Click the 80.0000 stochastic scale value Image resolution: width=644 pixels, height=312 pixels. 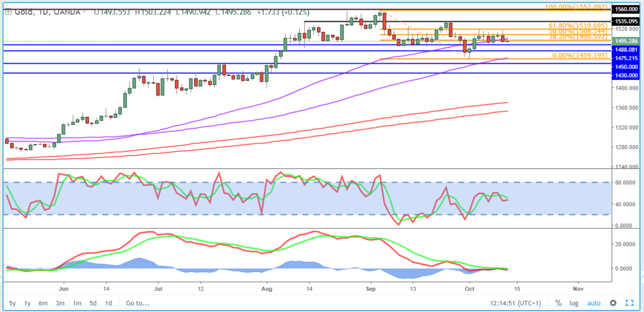pos(625,183)
